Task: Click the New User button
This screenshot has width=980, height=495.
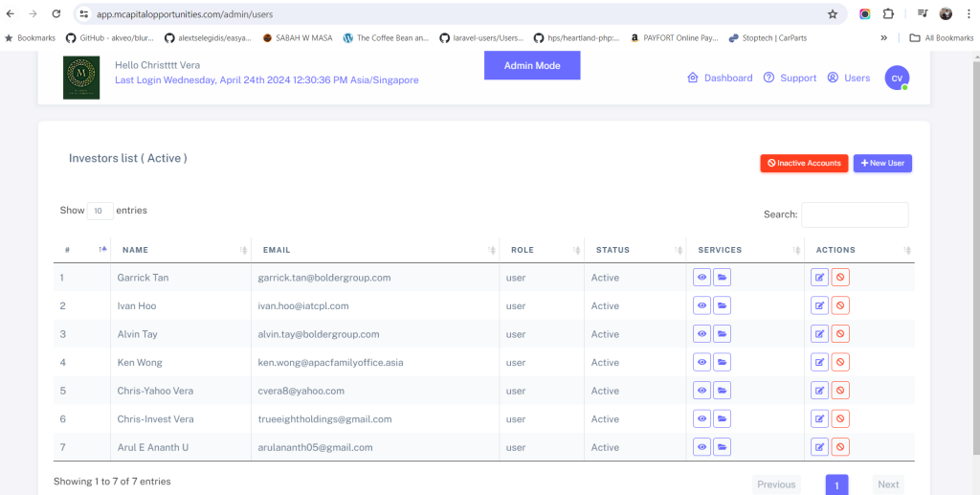Action: click(x=882, y=164)
